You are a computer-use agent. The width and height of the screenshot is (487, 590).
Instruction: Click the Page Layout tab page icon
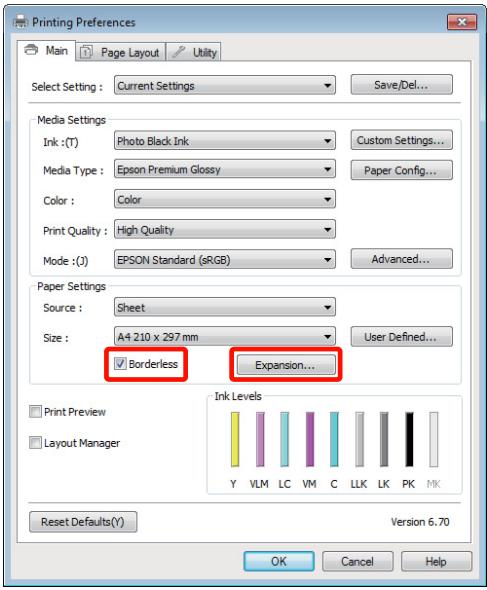(86, 52)
